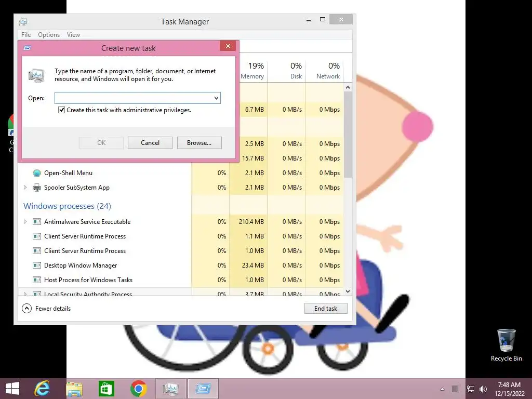Click the first Client Server Runtime Process icon
The image size is (532, 399).
[37, 236]
